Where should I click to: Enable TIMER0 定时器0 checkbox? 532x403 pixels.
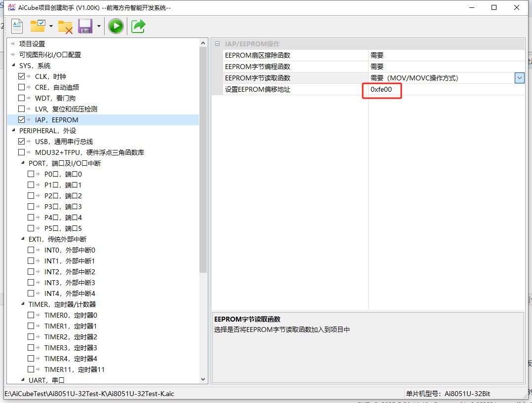click(31, 315)
